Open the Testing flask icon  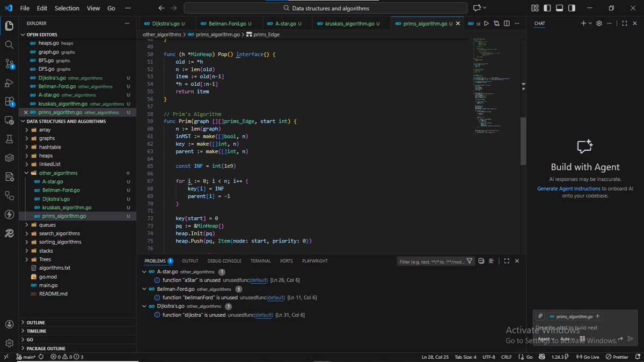[9, 139]
